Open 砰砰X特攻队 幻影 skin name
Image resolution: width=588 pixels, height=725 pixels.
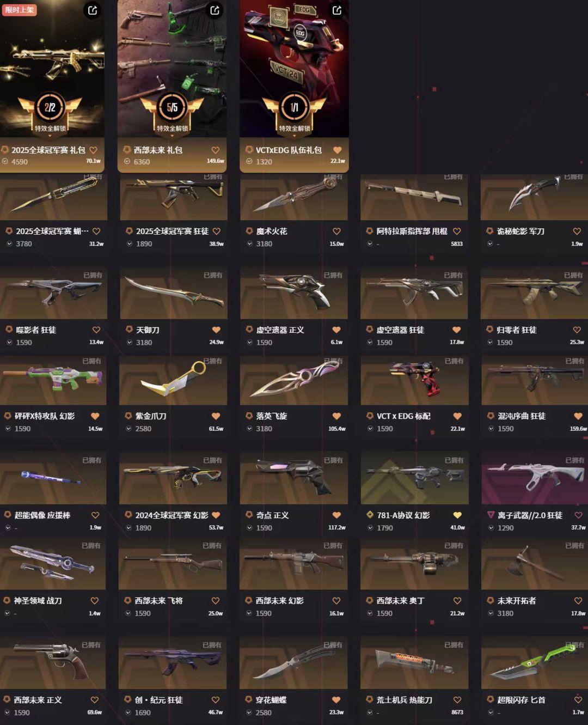45,416
